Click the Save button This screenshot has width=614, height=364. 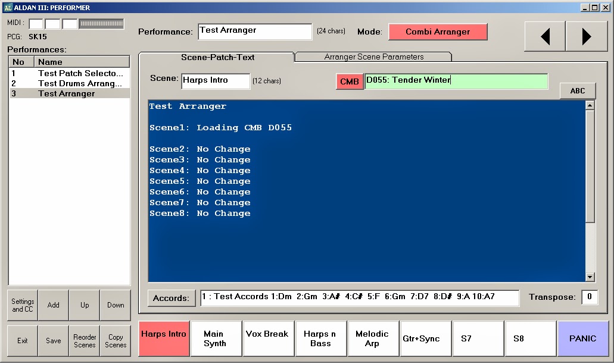53,341
